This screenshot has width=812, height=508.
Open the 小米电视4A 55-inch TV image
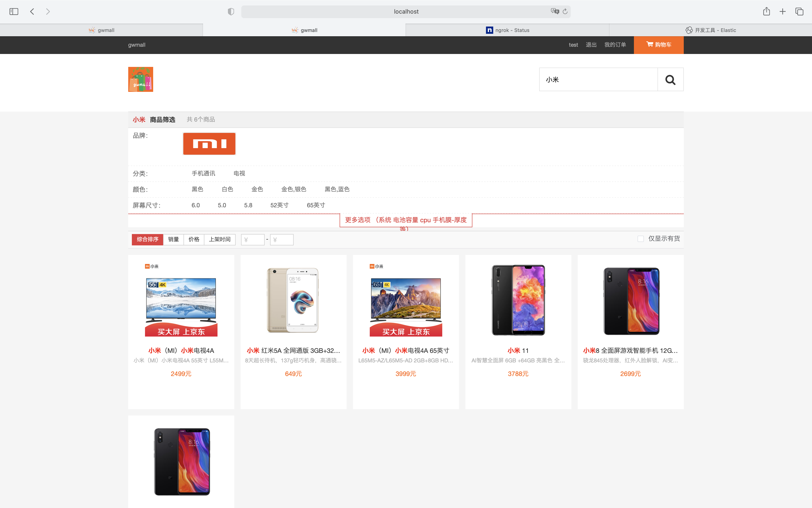pos(181,300)
